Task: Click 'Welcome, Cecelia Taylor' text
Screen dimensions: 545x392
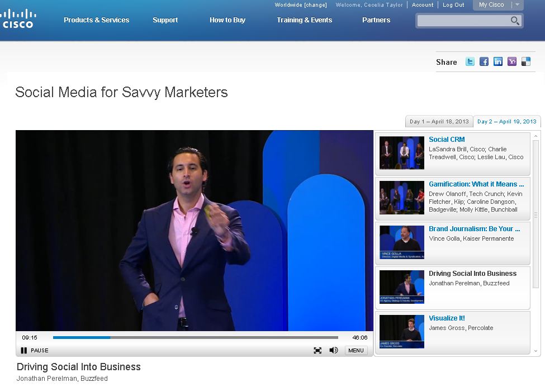Action: [x=369, y=5]
